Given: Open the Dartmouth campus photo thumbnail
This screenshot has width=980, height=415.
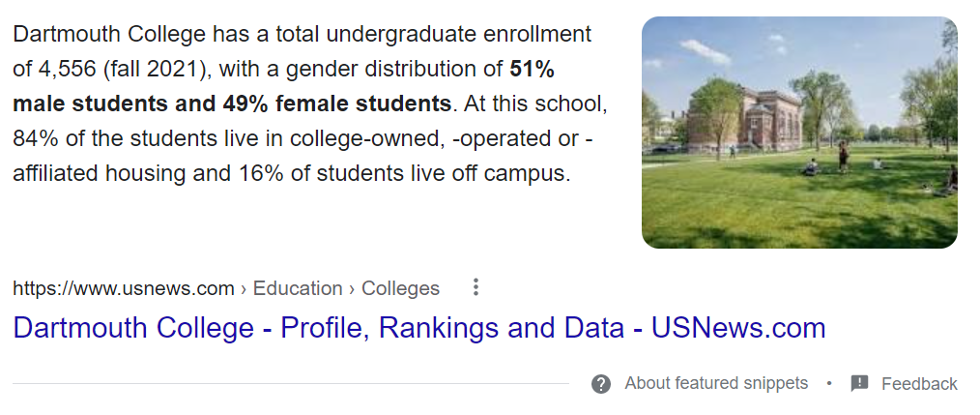Looking at the screenshot, I should click(799, 133).
